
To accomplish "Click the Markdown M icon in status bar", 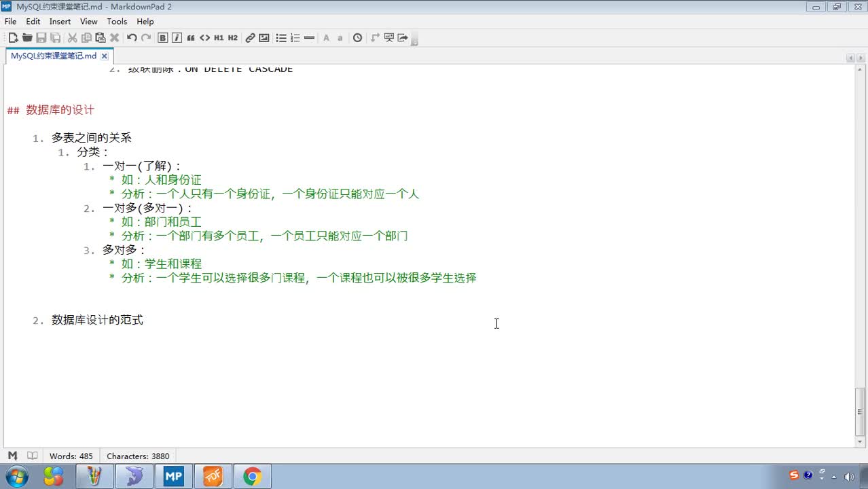I will (13, 456).
